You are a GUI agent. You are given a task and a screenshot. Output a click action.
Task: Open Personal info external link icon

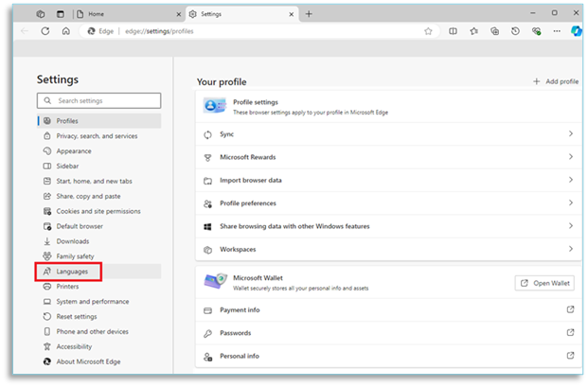570,356
